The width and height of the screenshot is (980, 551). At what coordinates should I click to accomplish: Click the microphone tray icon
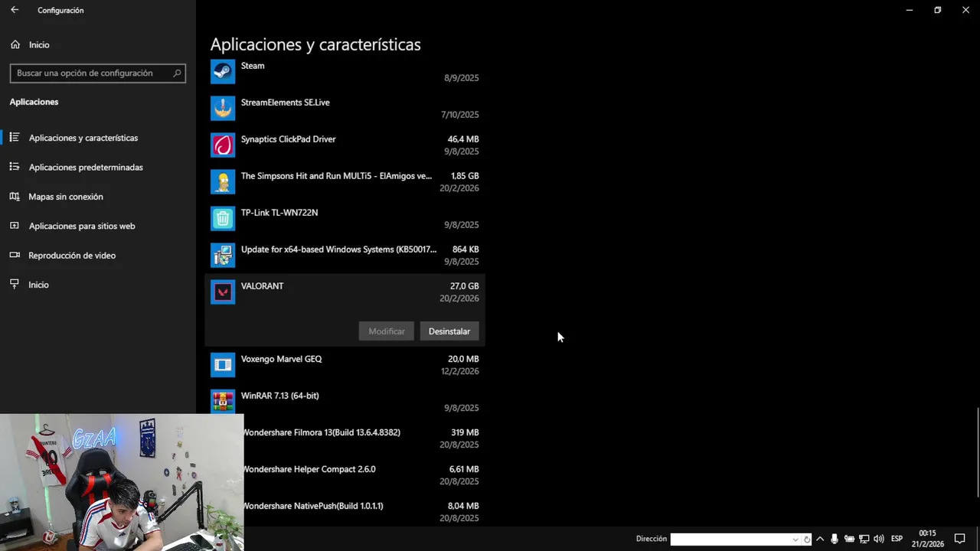click(x=835, y=539)
